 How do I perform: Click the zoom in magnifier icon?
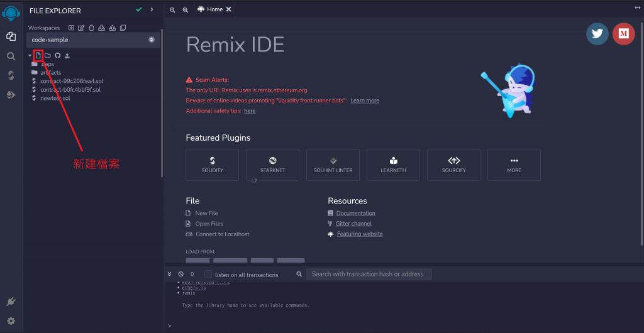[186, 10]
